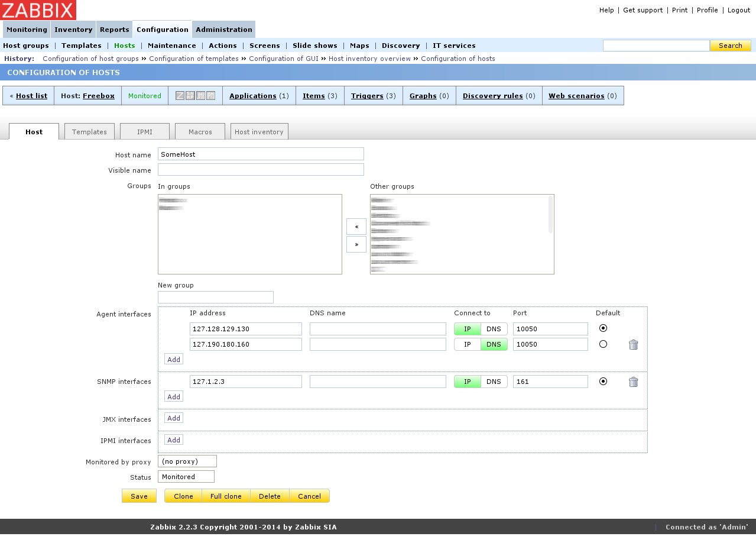The width and height of the screenshot is (756, 546).
Task: Switch to the Templates tab
Action: tap(89, 131)
